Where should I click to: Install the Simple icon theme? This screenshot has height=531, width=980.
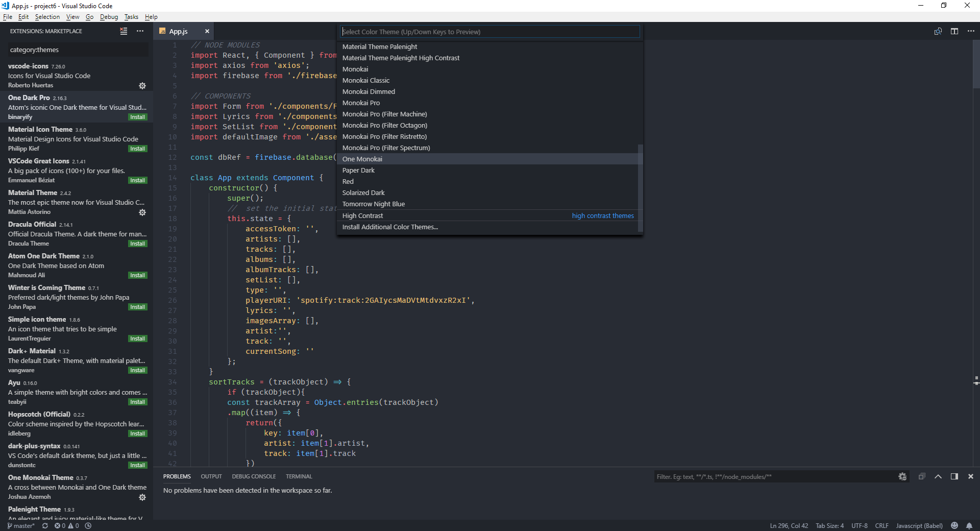(x=137, y=339)
